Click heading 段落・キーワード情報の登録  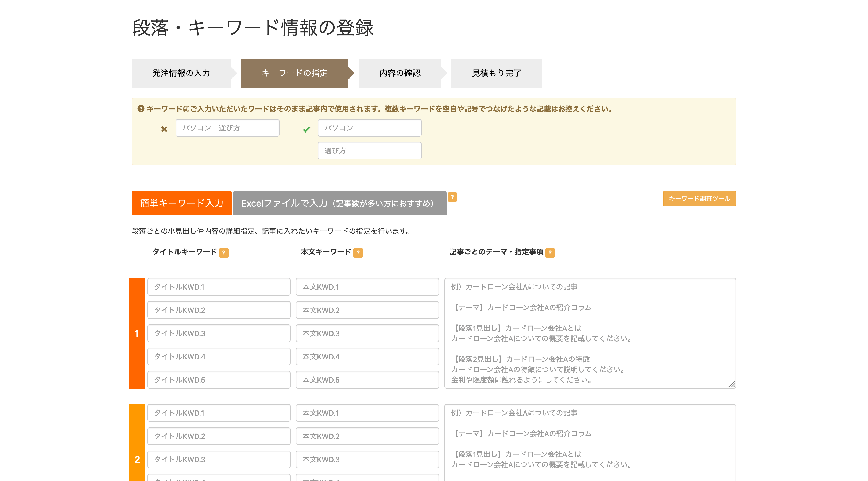(253, 28)
